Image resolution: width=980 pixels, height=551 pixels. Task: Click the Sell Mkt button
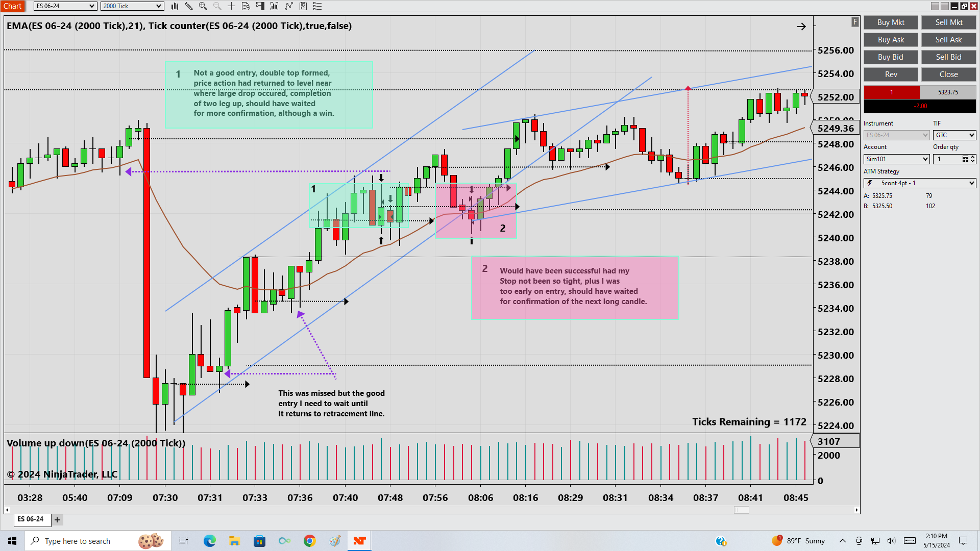click(949, 22)
